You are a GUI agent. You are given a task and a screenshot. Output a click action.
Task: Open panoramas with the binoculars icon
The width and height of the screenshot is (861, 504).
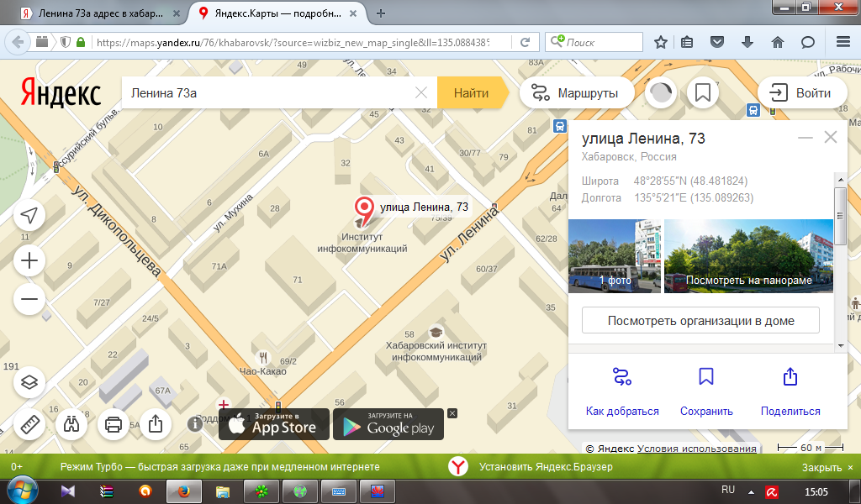(71, 424)
